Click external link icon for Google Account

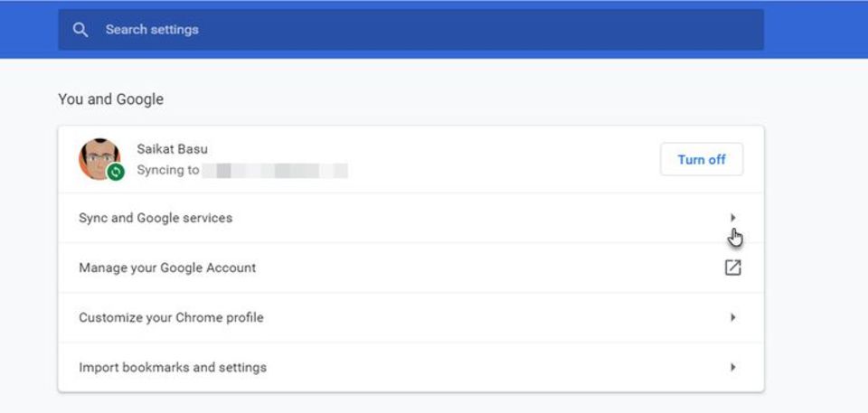(733, 268)
